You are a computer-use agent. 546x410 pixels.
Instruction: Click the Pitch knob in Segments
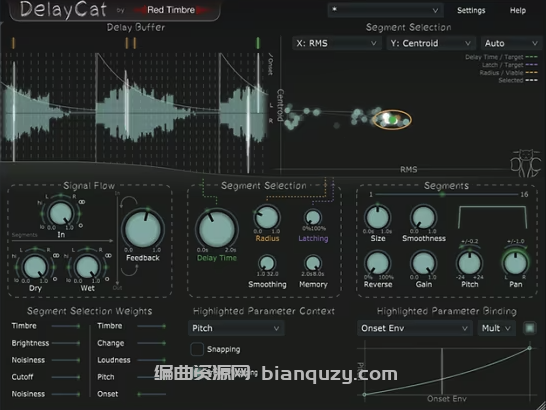(469, 263)
